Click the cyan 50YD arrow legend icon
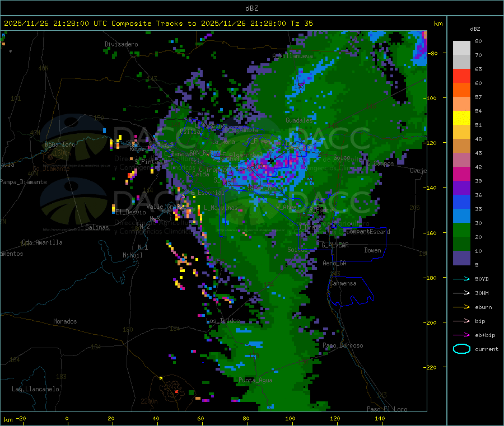 pyautogui.click(x=461, y=279)
